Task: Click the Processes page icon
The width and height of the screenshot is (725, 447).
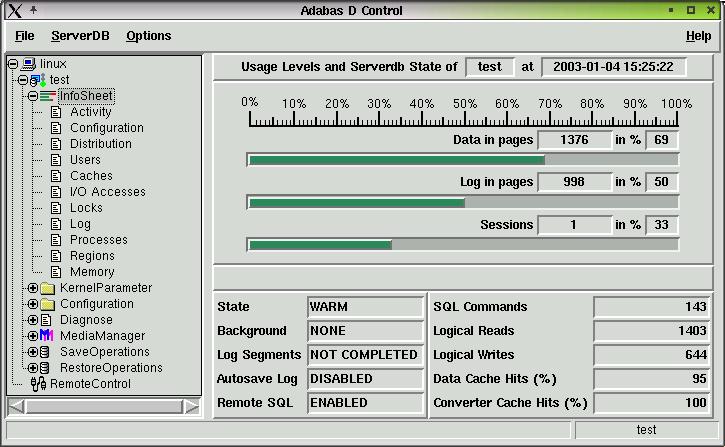Action: click(x=56, y=240)
